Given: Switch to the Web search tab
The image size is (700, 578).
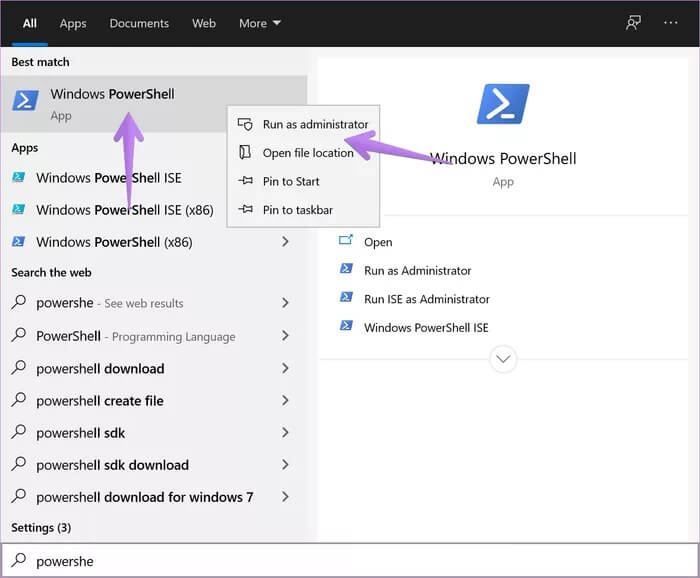Looking at the screenshot, I should coord(204,23).
